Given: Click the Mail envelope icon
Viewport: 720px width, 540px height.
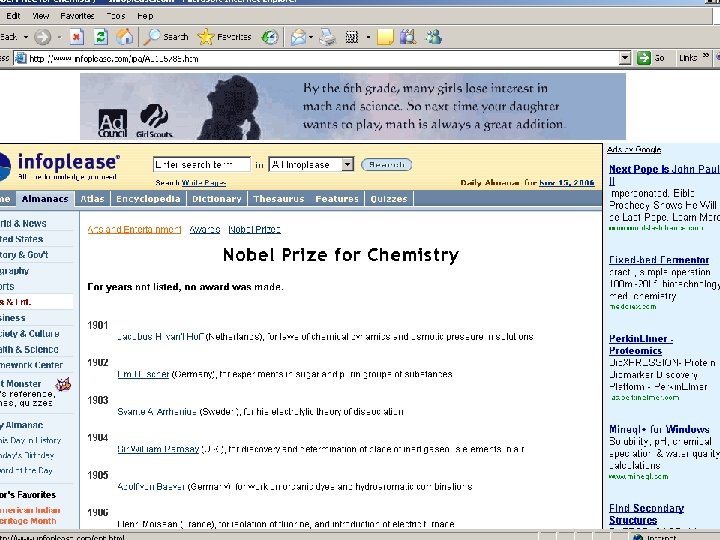Looking at the screenshot, I should (x=298, y=37).
